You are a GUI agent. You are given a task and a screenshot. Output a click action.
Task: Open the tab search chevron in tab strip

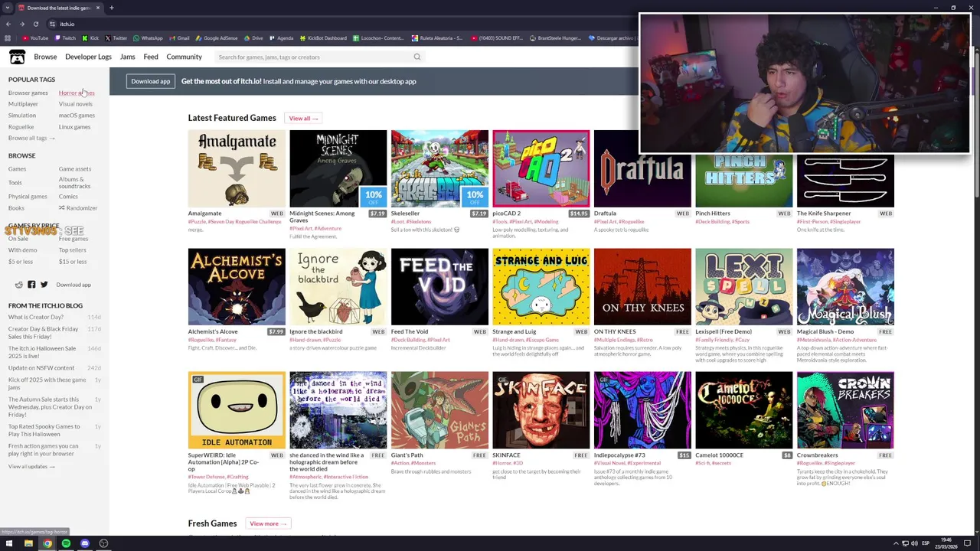[7, 8]
